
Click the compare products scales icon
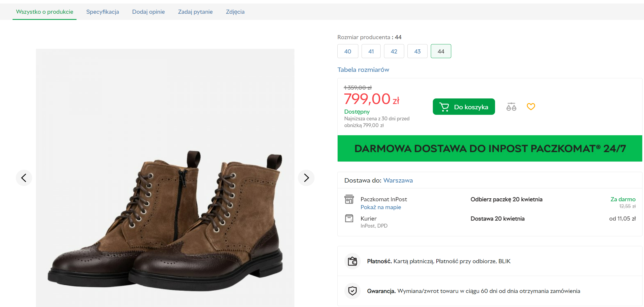511,107
